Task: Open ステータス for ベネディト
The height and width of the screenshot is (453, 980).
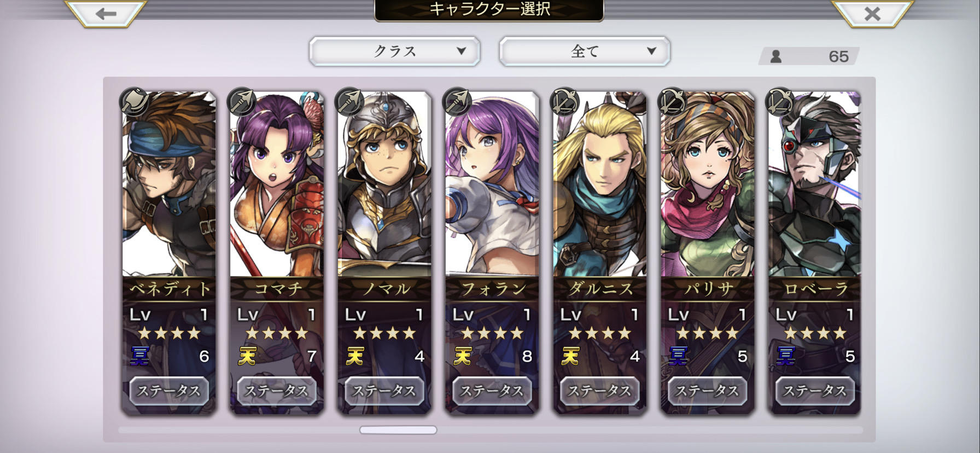Action: (x=169, y=391)
